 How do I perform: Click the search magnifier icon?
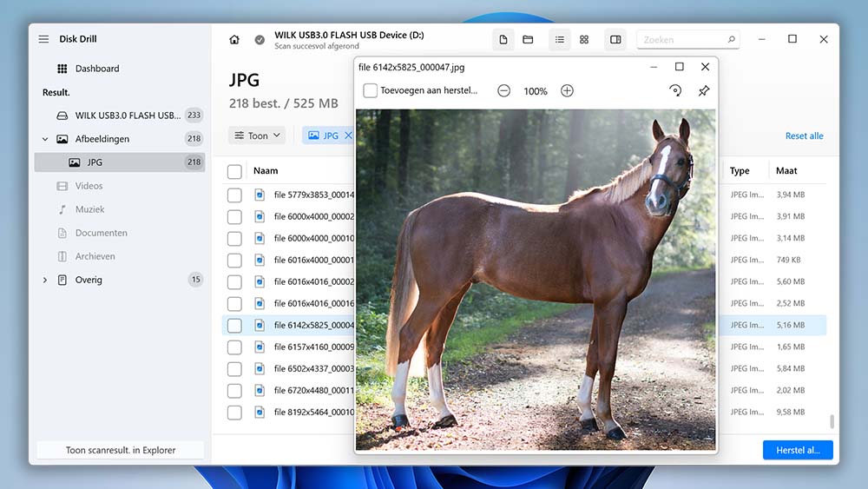point(731,40)
